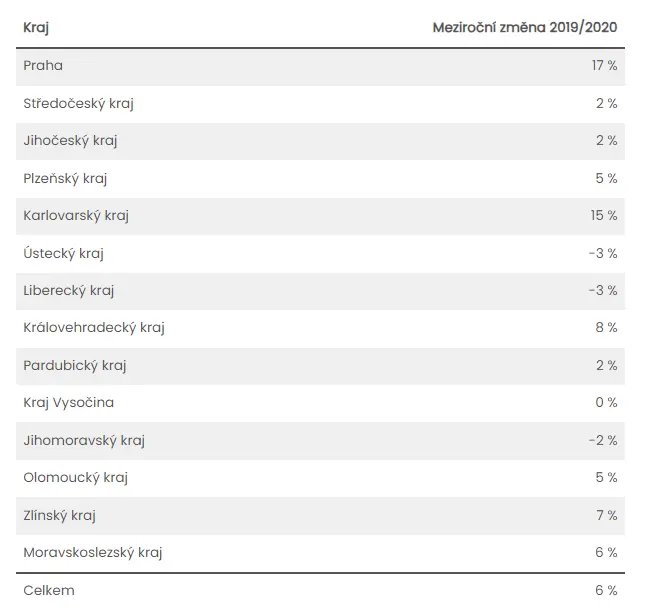Select the Královéhradecký kraj row
The width and height of the screenshot is (646, 609).
(321, 328)
